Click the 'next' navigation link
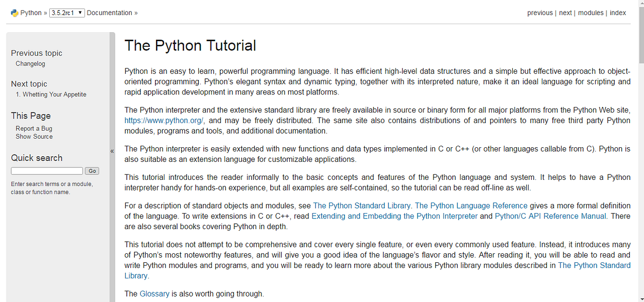 [x=565, y=13]
